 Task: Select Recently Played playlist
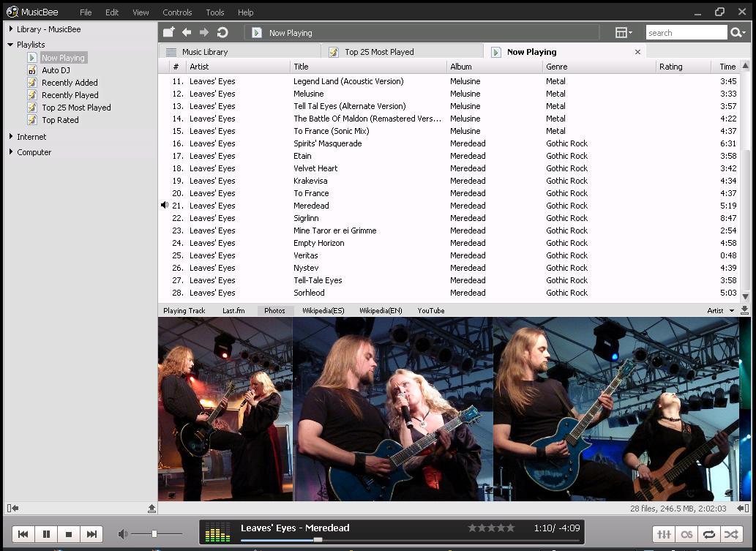[70, 95]
